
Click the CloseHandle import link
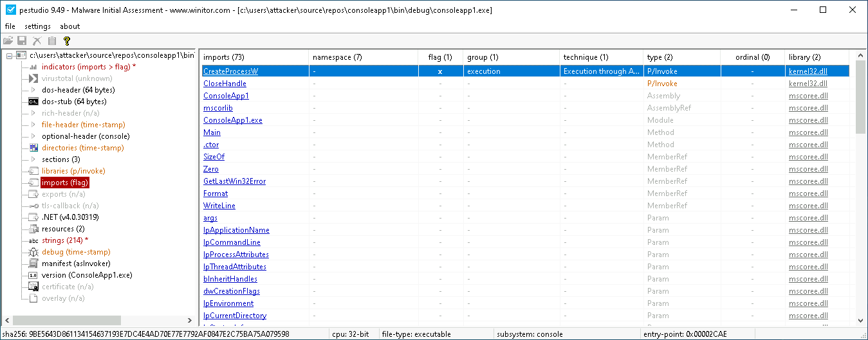[x=225, y=84]
